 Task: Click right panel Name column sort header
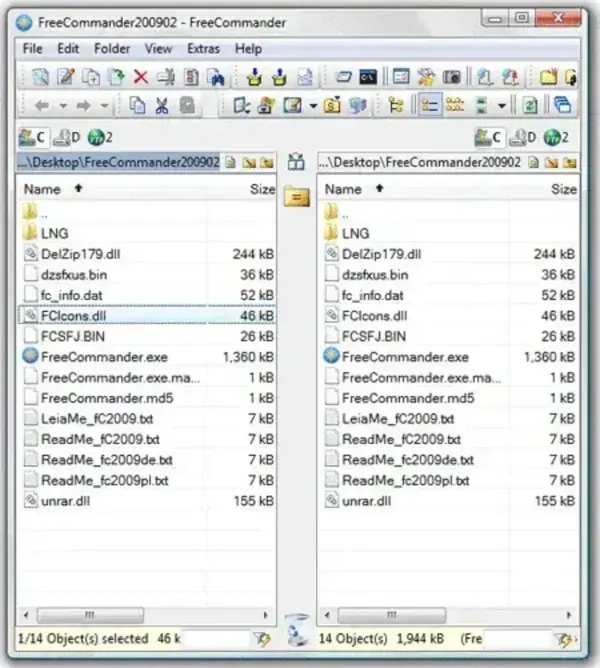(x=413, y=189)
